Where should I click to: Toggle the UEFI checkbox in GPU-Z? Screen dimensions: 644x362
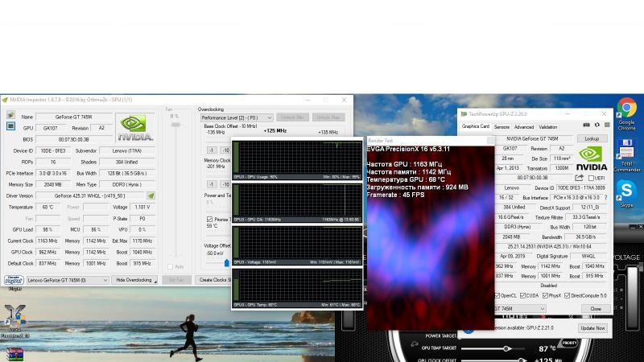point(591,178)
